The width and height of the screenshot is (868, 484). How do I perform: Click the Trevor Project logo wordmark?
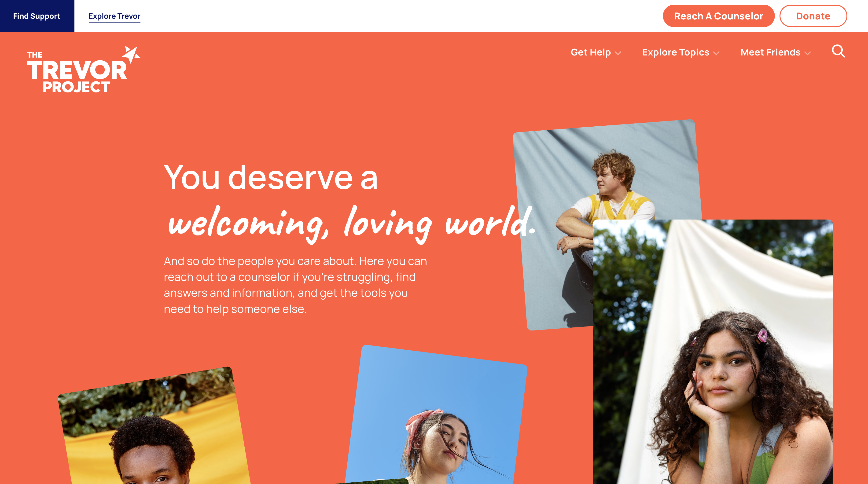[x=77, y=72]
